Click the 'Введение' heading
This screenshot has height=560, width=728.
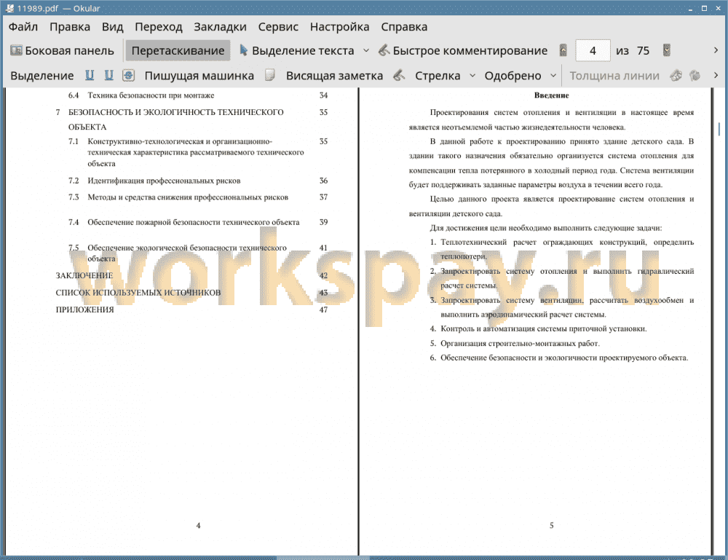click(x=551, y=95)
